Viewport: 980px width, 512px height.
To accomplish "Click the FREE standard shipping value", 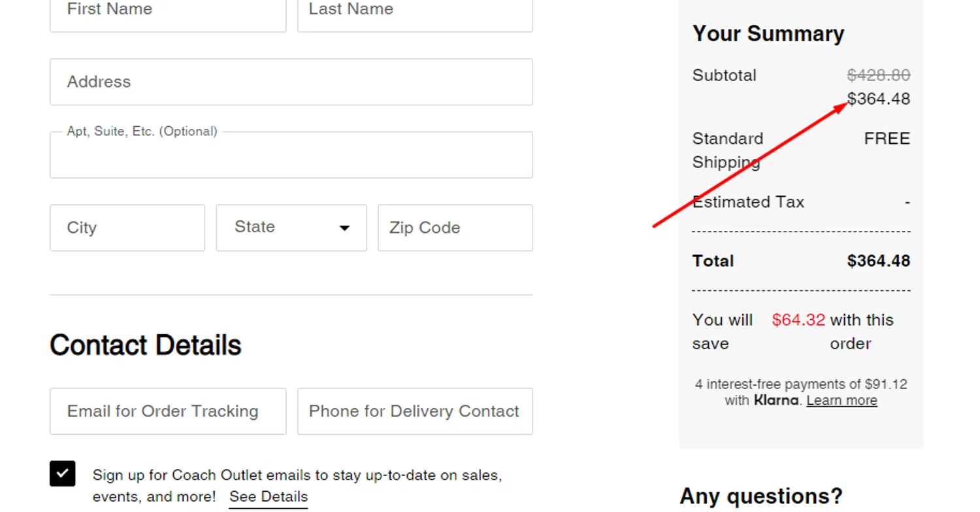I will click(x=887, y=139).
